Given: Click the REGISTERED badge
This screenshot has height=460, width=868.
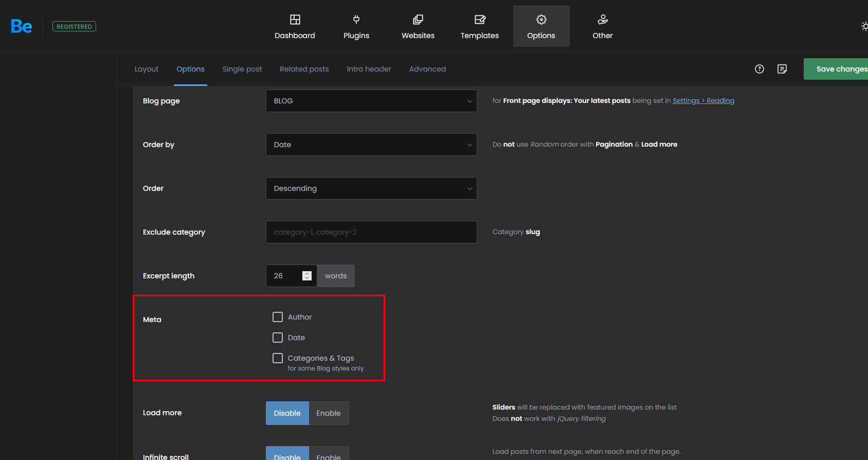Looking at the screenshot, I should (74, 26).
